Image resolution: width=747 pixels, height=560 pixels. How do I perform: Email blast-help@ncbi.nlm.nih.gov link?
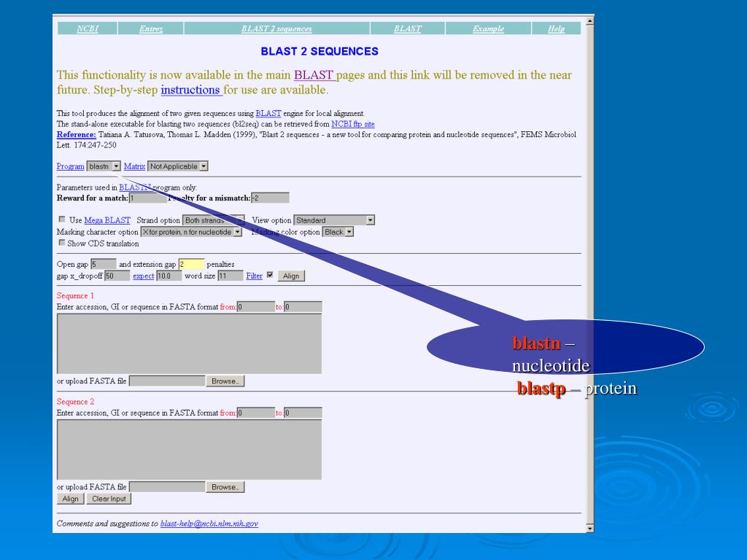tap(209, 524)
